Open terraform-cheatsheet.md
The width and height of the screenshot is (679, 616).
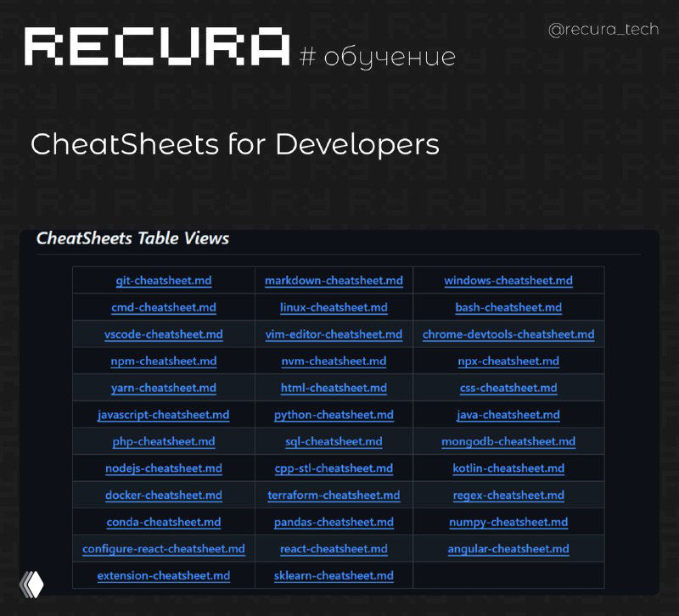[x=334, y=495]
